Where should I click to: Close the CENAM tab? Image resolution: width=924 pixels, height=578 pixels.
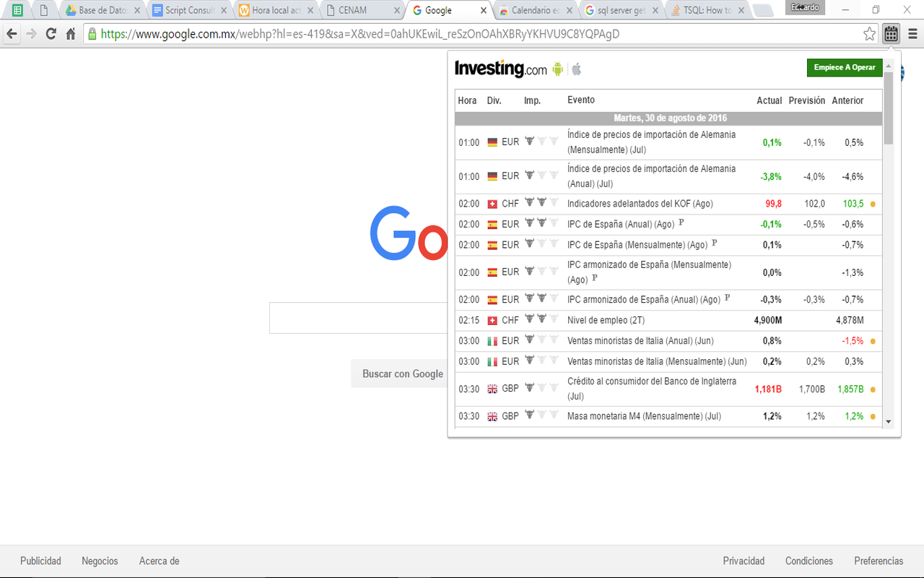point(396,11)
